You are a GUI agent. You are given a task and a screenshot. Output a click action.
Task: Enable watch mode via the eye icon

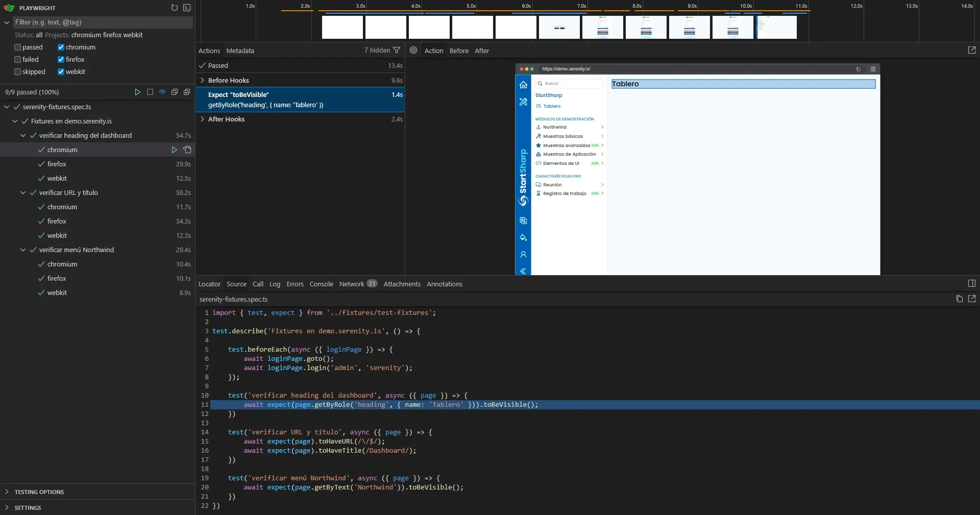click(162, 92)
